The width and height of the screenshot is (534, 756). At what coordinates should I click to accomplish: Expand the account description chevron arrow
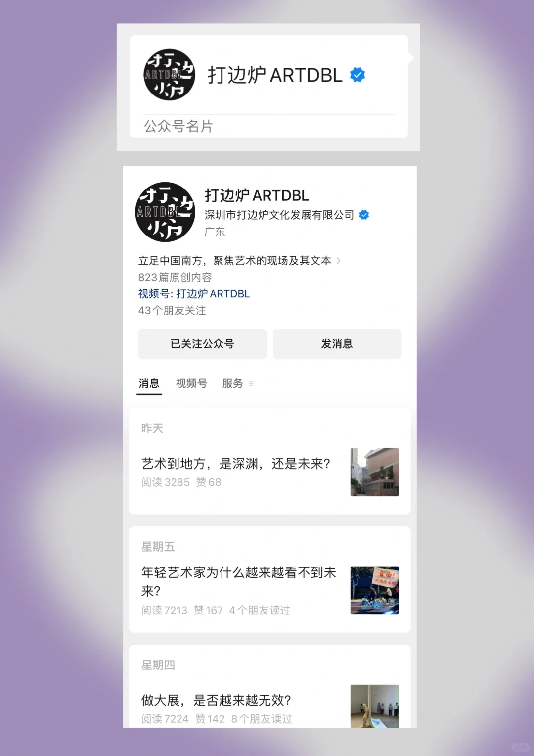(x=338, y=261)
